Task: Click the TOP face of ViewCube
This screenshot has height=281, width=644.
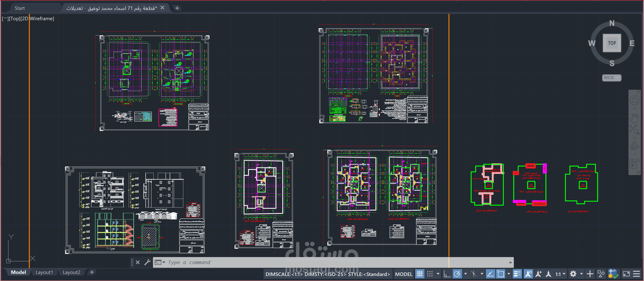Action: pos(612,43)
